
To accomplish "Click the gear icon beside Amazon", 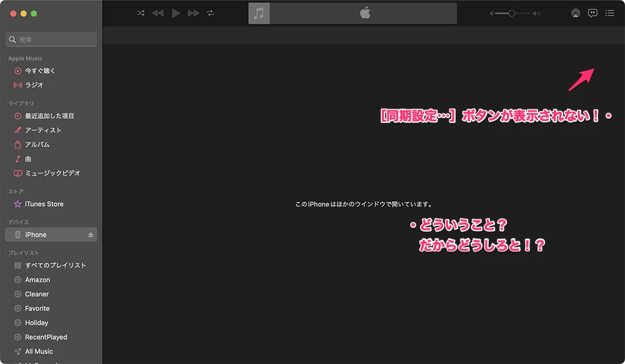I will (x=17, y=280).
